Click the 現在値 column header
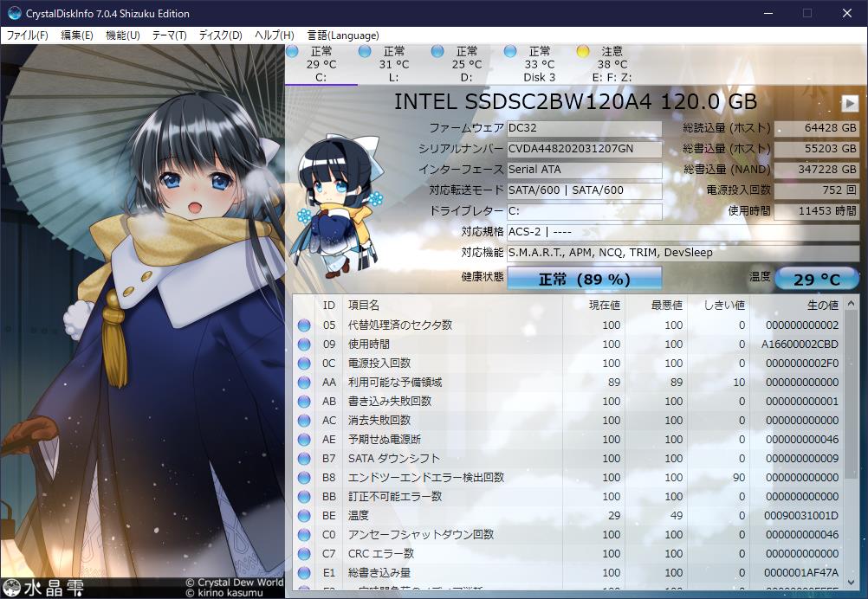Screen dimensions: 868x599 click(x=593, y=306)
